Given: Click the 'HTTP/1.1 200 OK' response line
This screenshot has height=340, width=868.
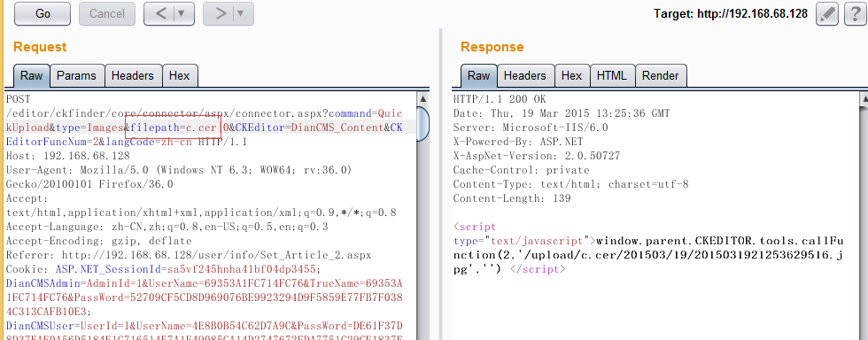Looking at the screenshot, I should 500,99.
